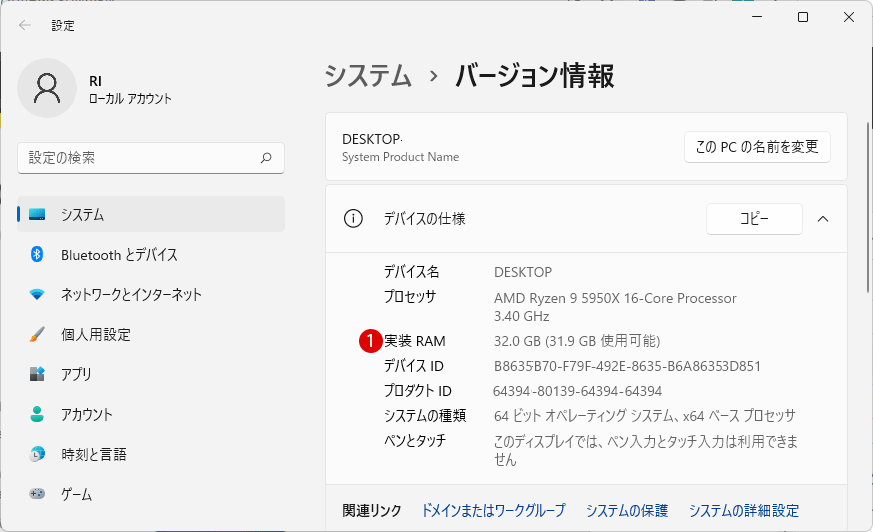Click この PC の名前を変更 button
The image size is (873, 532).
[757, 147]
